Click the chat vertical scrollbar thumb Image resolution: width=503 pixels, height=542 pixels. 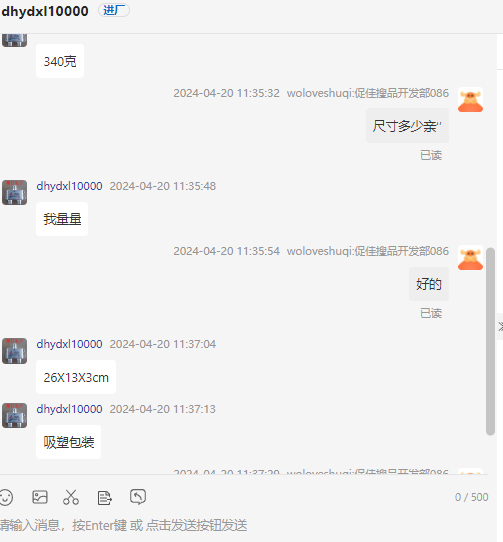(x=490, y=341)
